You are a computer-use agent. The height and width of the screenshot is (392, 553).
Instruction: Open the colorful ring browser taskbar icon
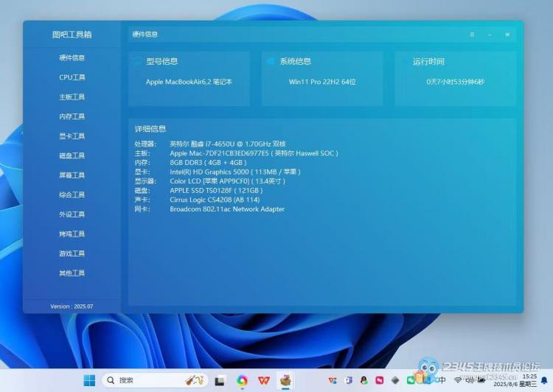tap(242, 380)
